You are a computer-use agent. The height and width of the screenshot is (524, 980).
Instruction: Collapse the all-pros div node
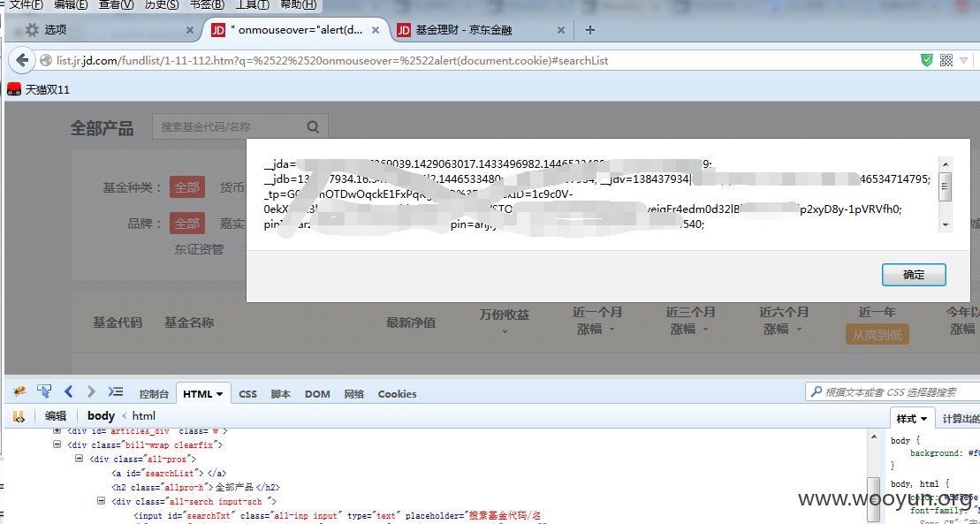click(x=80, y=459)
